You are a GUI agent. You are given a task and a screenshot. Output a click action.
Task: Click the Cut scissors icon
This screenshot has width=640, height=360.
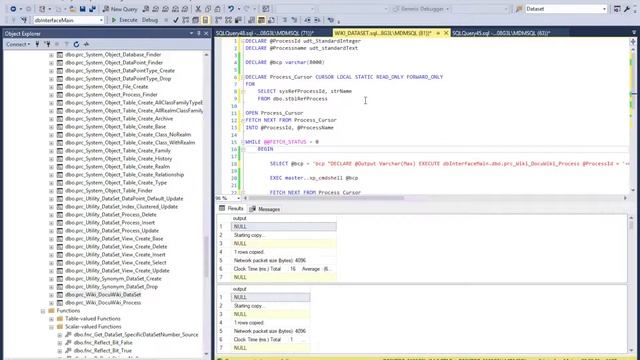198,9
